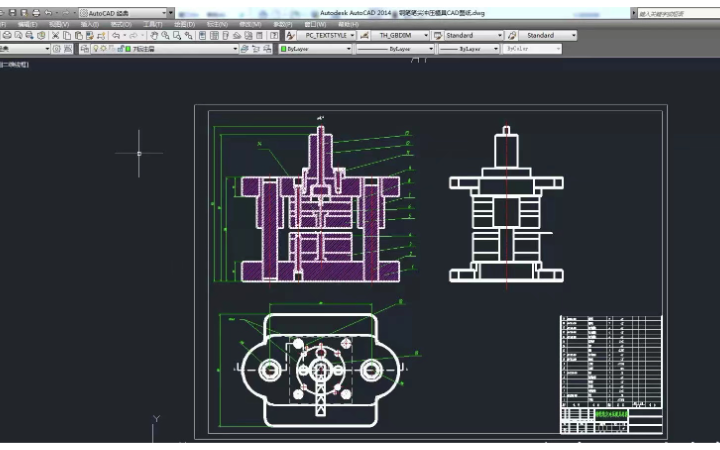Open the 绘图(D) menu

tap(185, 24)
